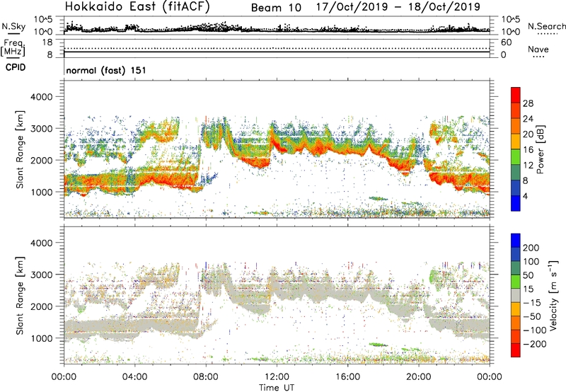
Task: Click the blue bottom segment of Power colorbar
Action: (x=516, y=203)
